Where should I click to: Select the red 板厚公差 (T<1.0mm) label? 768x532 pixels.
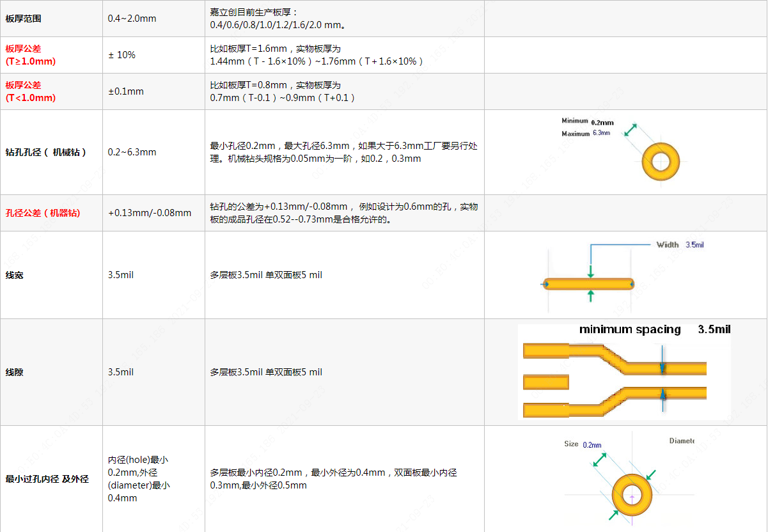(31, 91)
